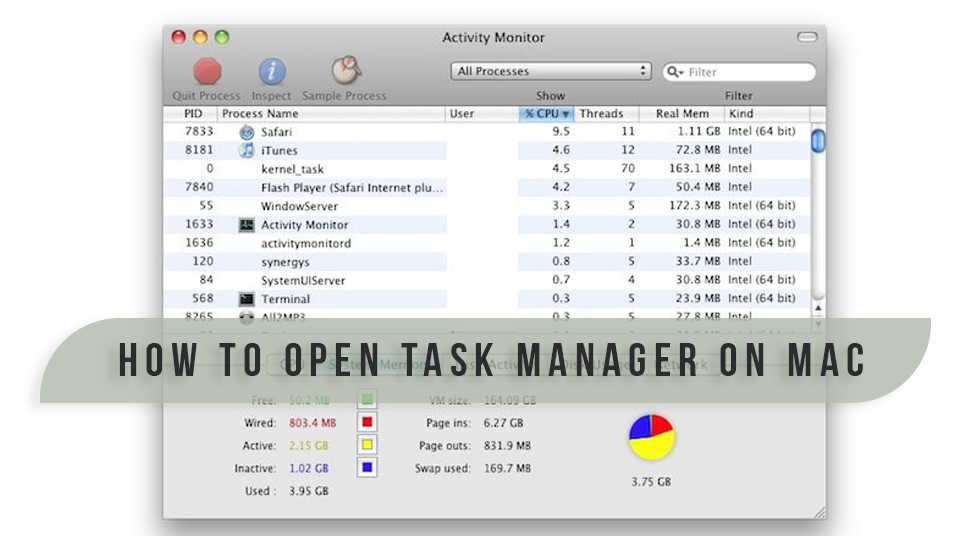Click the yellow Active color swatch

pyautogui.click(x=367, y=444)
